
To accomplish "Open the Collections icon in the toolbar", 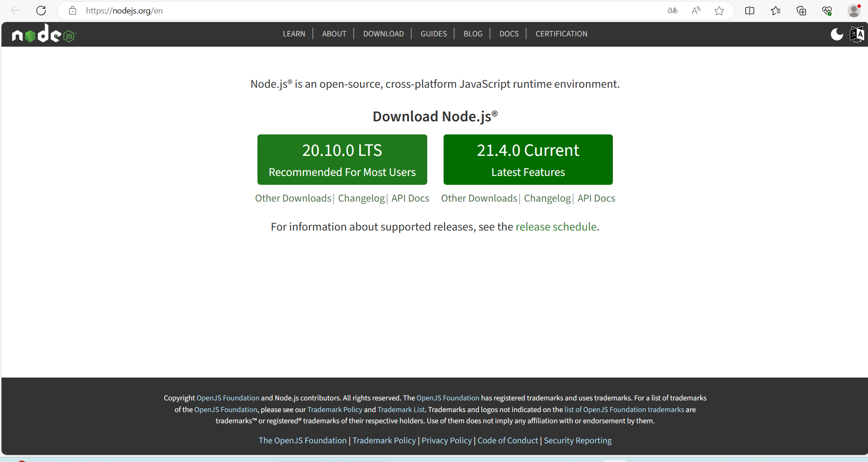I will pos(801,10).
